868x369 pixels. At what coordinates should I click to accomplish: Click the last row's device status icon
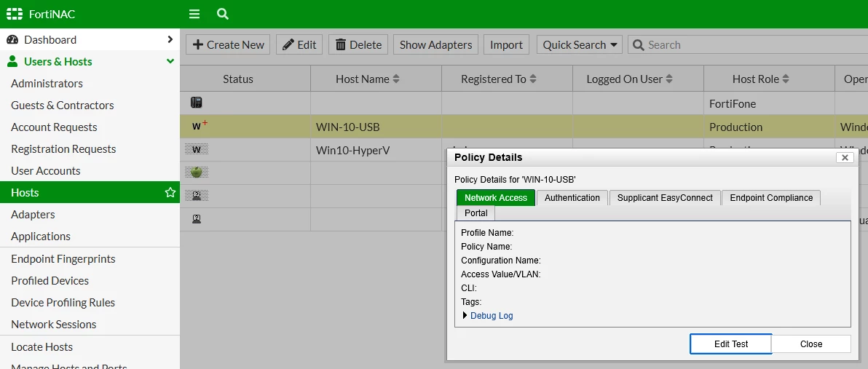tap(196, 219)
